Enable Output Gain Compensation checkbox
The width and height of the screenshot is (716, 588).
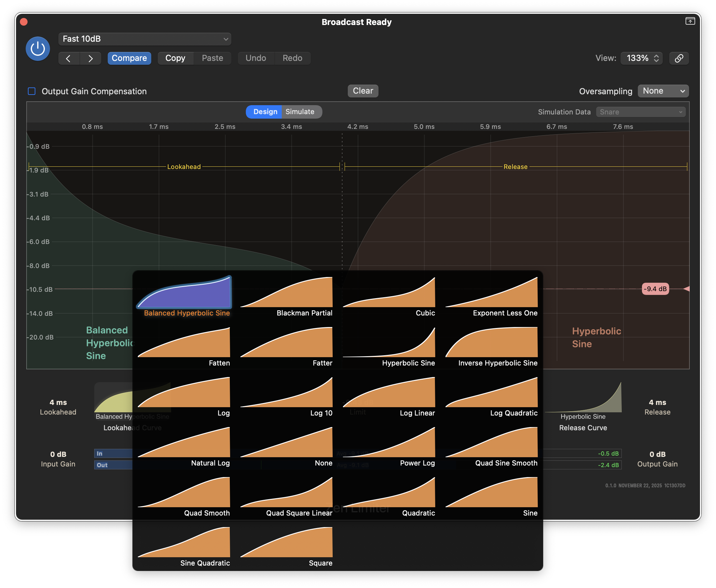(x=32, y=91)
